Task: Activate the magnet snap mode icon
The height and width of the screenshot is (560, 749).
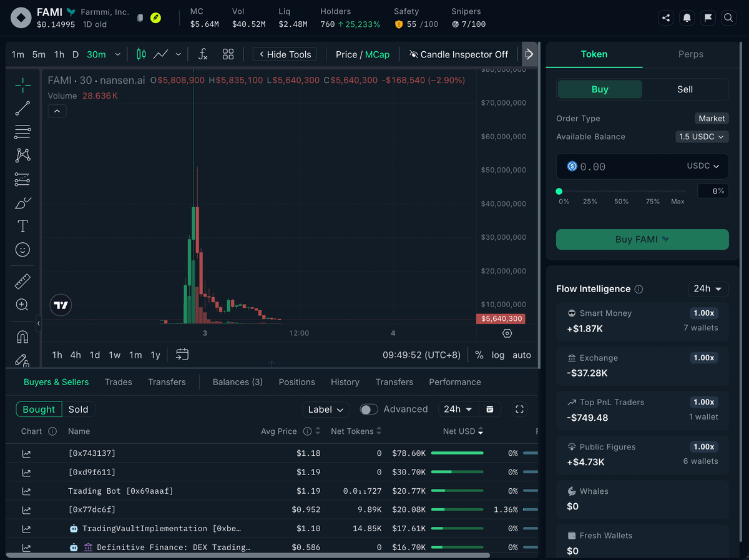Action: pyautogui.click(x=22, y=337)
